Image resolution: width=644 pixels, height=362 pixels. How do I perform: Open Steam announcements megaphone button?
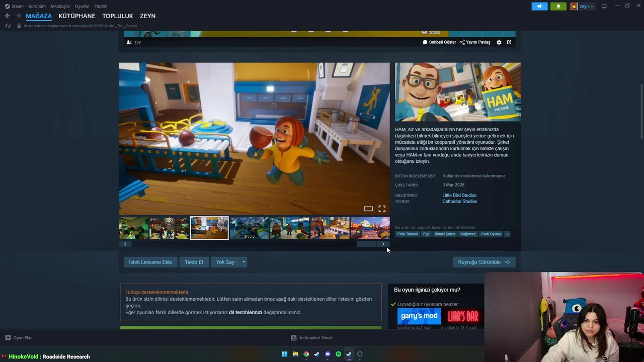pos(539,6)
